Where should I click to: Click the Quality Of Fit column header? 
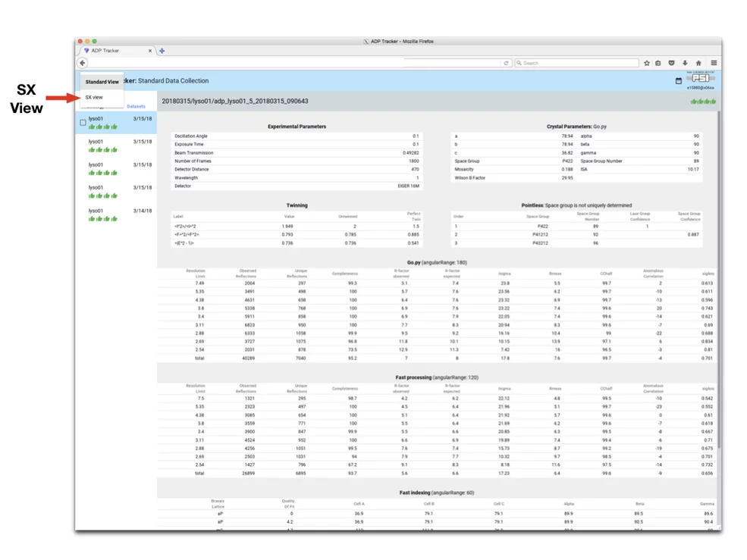(x=288, y=504)
